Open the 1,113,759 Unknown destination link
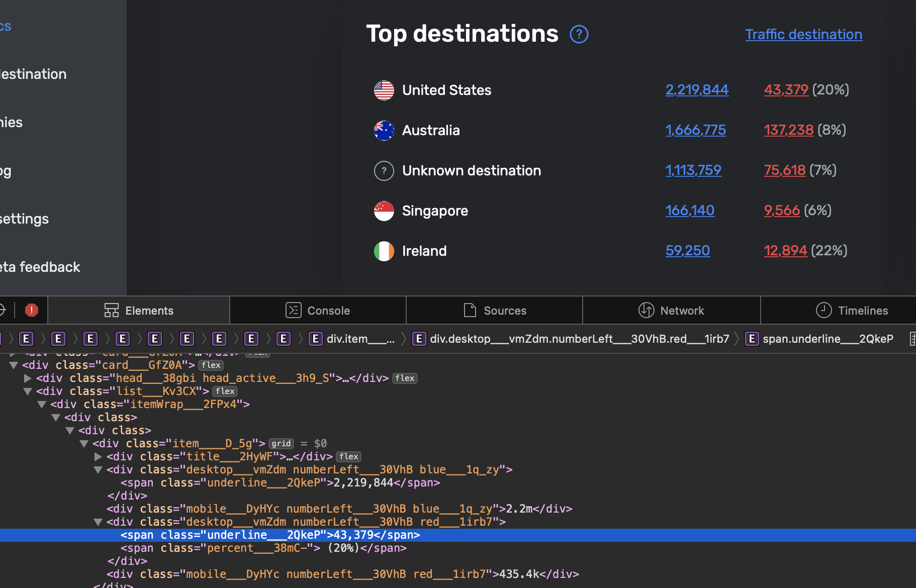916x588 pixels. point(693,170)
